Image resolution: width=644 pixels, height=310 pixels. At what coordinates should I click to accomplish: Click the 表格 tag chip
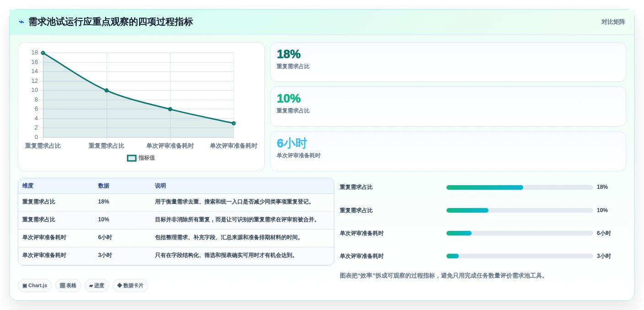68,286
